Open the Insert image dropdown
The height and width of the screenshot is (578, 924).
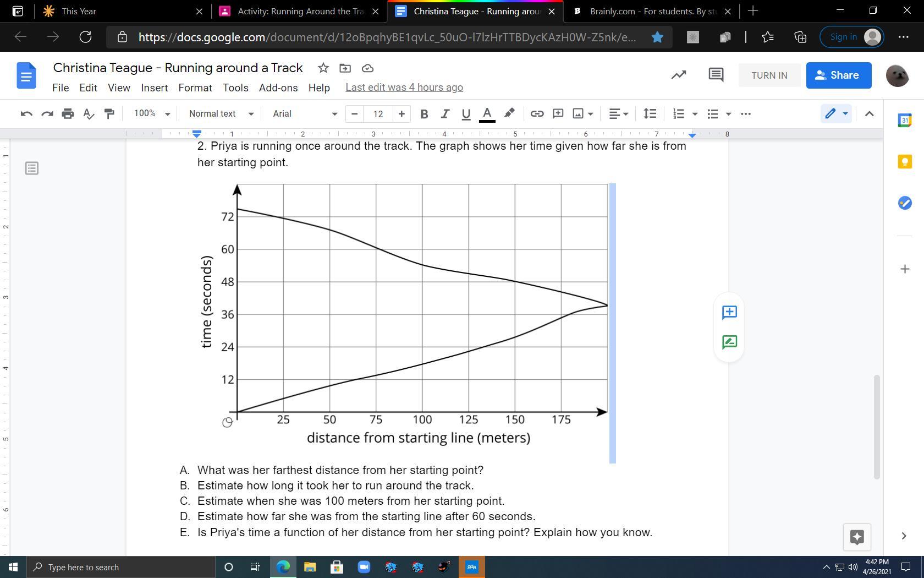coord(583,114)
